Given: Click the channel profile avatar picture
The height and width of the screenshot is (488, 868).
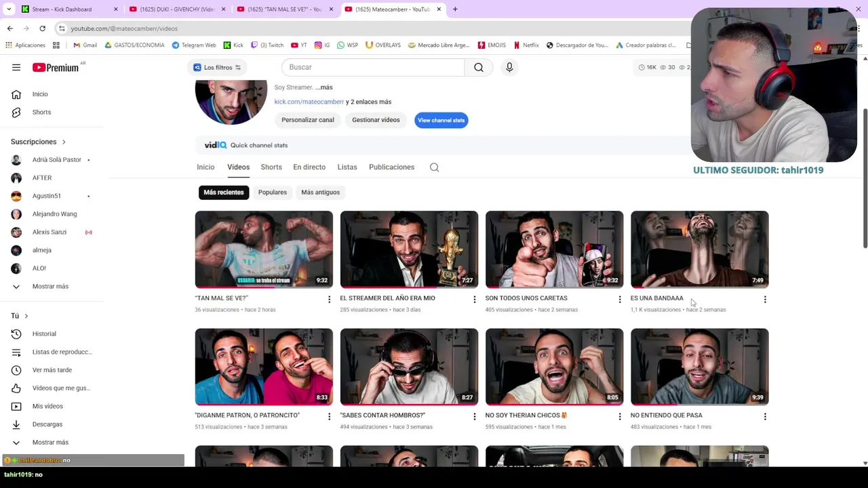Looking at the screenshot, I should pos(231,102).
